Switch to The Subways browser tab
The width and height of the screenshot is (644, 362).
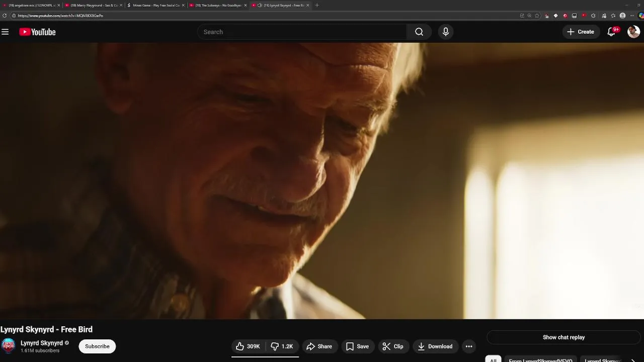pos(218,5)
